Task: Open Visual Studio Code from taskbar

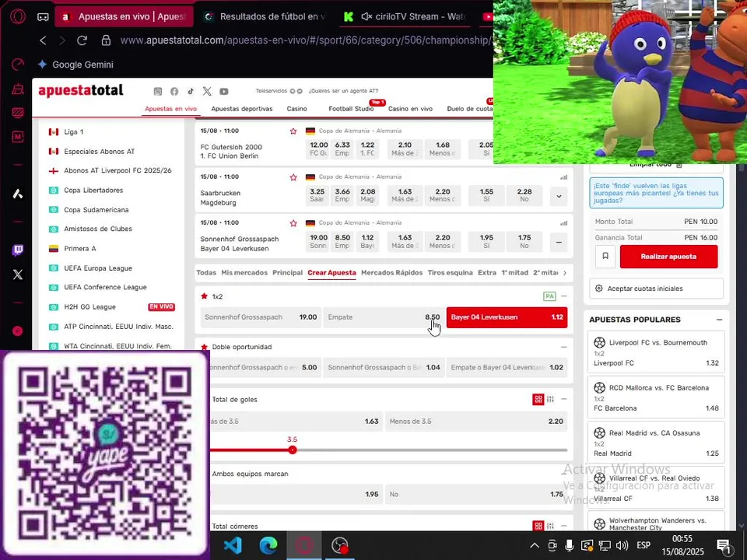Action: pos(233,545)
